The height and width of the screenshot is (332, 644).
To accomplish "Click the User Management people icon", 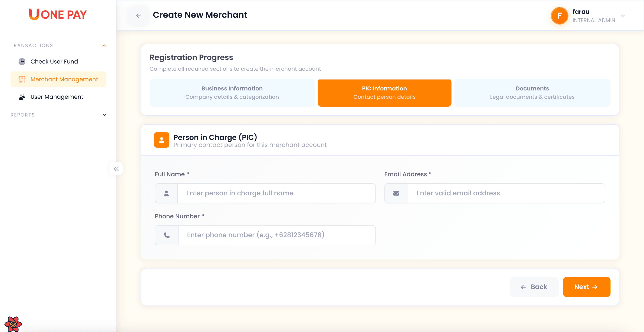I will click(22, 97).
